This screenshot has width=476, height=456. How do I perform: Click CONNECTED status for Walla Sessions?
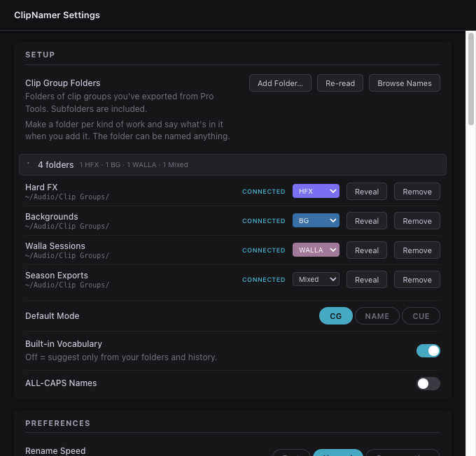coord(263,250)
